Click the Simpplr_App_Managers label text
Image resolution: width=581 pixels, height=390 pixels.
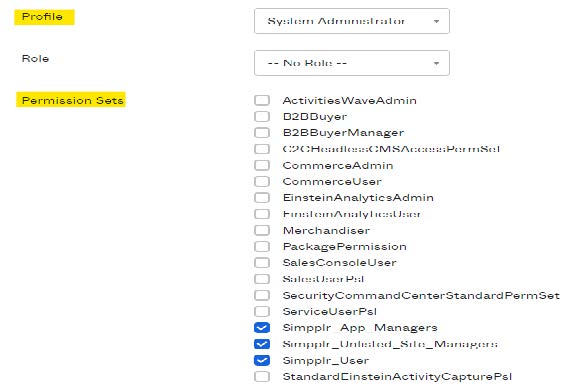pos(360,328)
